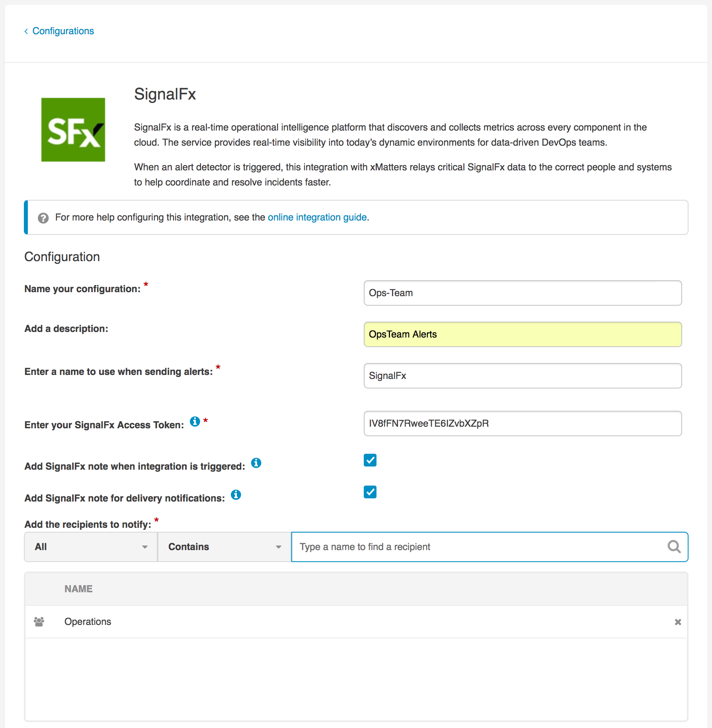Open the All recipient type dropdown
Viewport: 712px width, 728px height.
click(x=91, y=547)
